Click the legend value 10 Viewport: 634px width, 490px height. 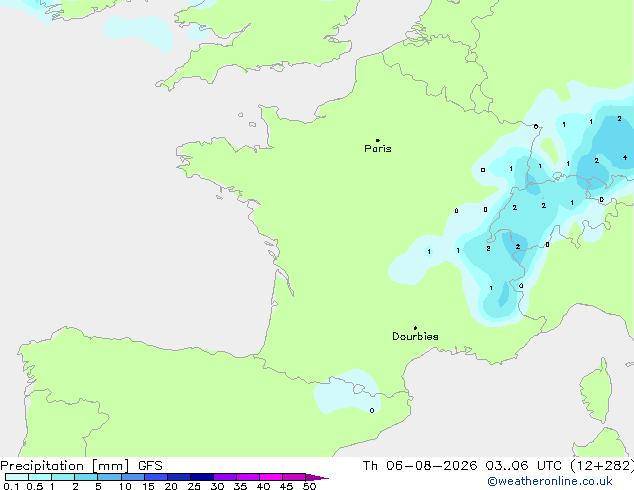125,486
